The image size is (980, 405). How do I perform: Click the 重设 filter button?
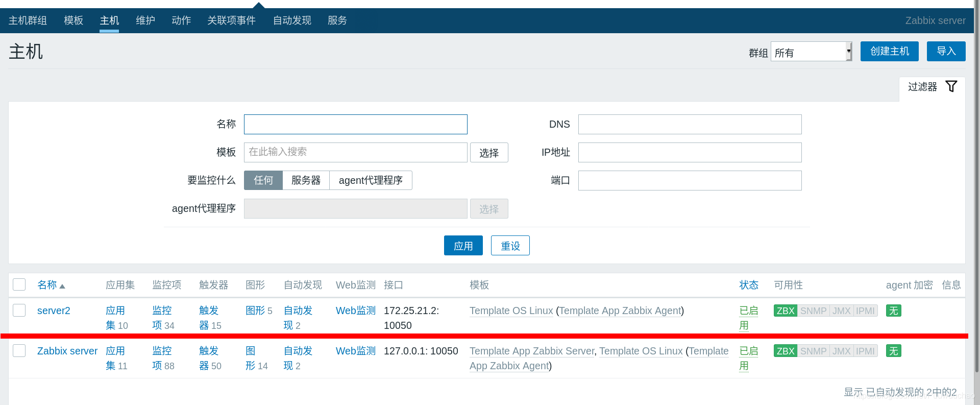click(x=510, y=246)
